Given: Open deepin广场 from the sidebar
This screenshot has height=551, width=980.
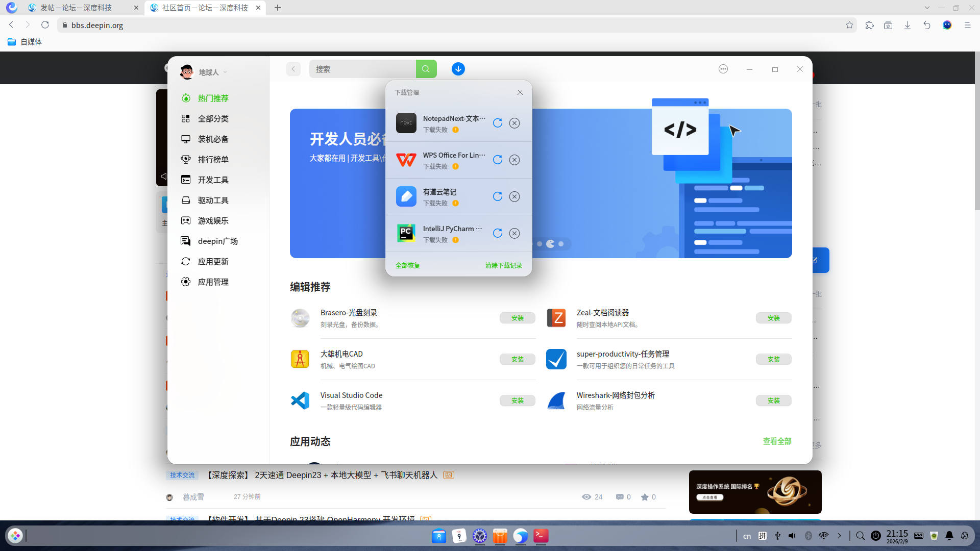Looking at the screenshot, I should coord(217,241).
